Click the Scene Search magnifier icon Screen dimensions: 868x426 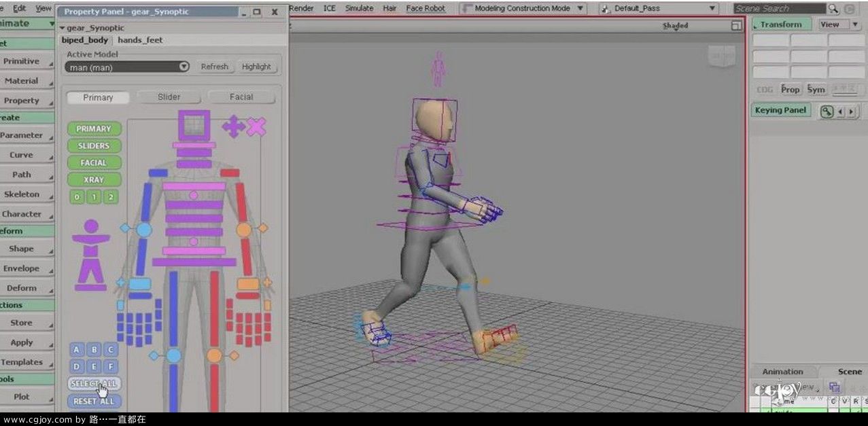click(833, 8)
